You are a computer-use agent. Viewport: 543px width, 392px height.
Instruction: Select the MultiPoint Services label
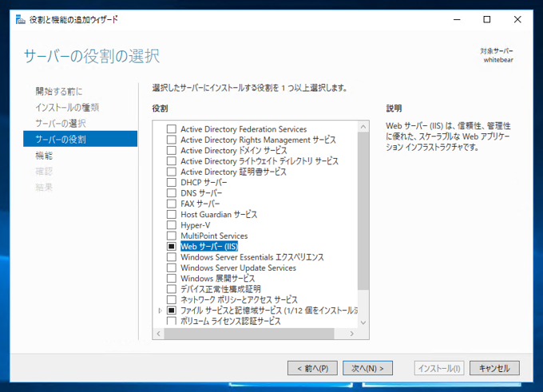[x=214, y=236]
